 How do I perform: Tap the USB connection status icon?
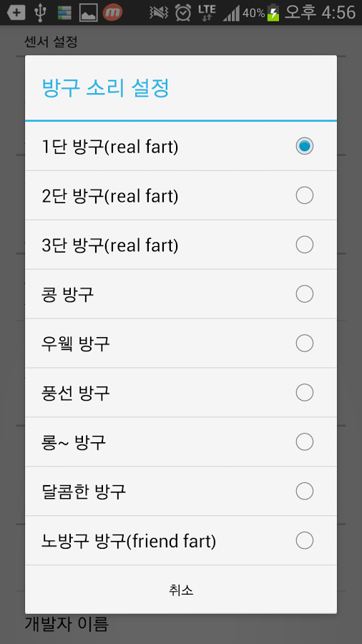[39, 12]
